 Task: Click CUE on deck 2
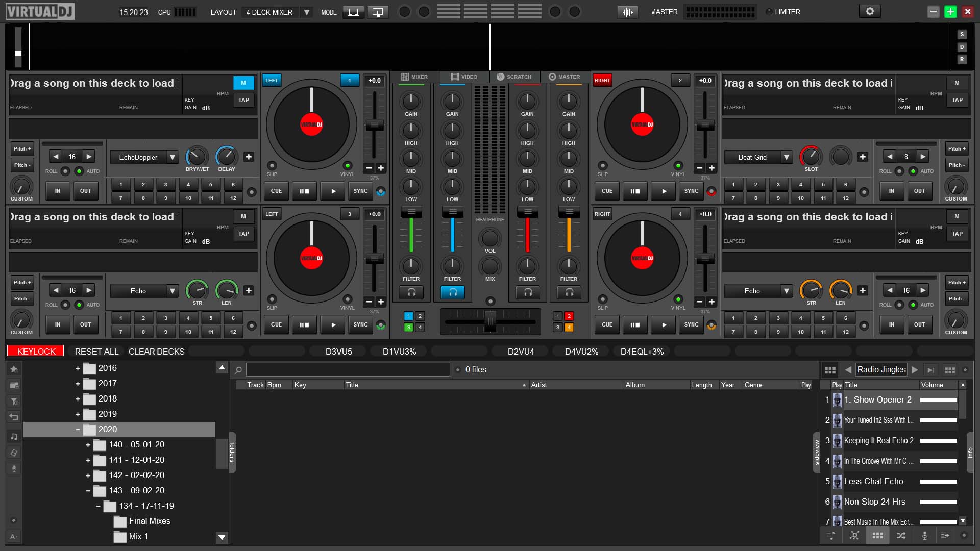point(607,191)
